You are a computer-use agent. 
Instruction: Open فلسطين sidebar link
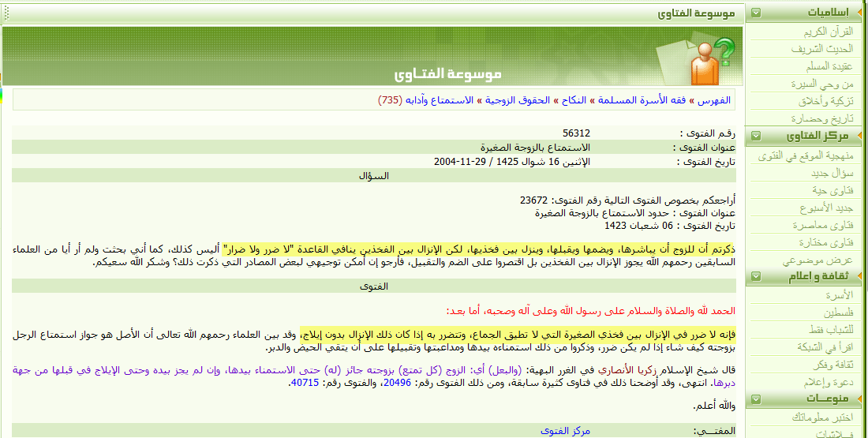838,313
